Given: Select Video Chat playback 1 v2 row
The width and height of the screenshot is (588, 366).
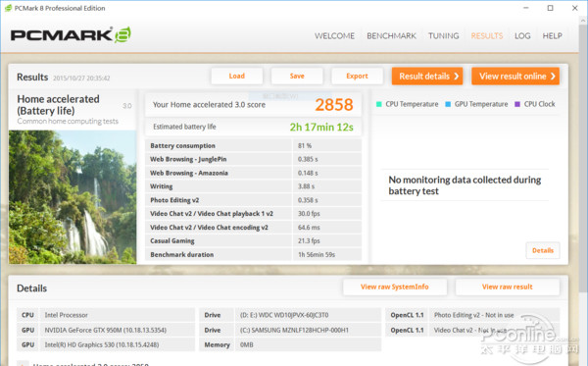Looking at the screenshot, I should (x=253, y=214).
